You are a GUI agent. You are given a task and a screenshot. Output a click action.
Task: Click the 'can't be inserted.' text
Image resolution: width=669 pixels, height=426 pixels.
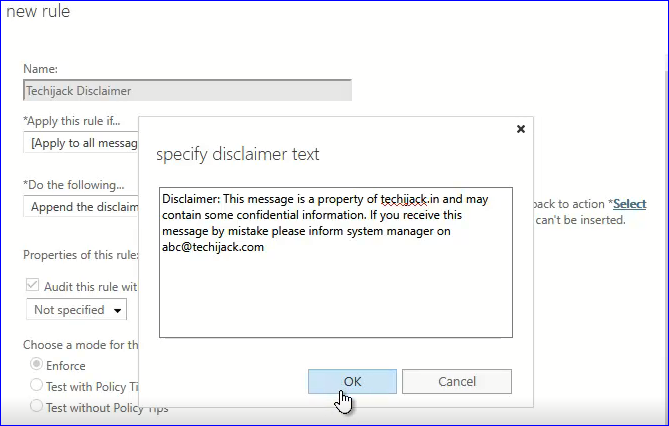tap(580, 220)
